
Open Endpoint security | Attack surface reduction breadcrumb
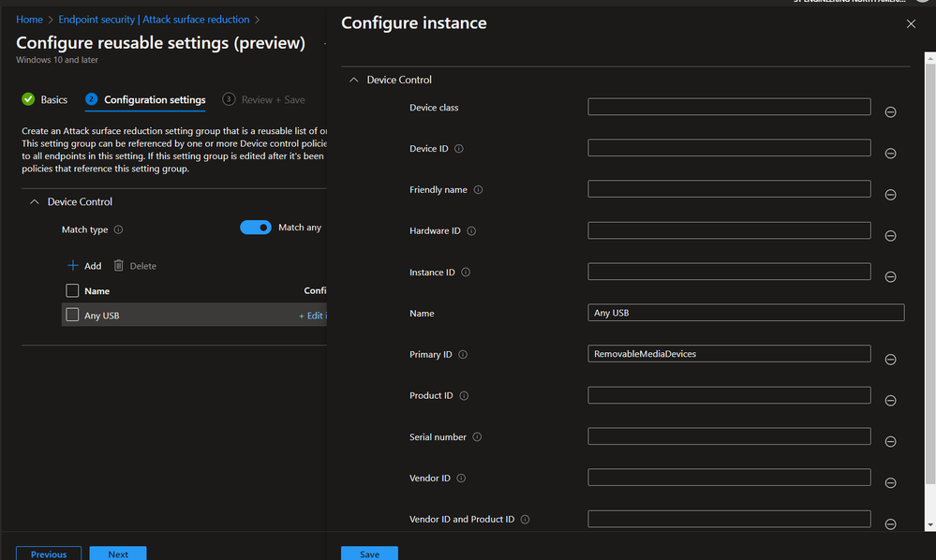pyautogui.click(x=154, y=20)
